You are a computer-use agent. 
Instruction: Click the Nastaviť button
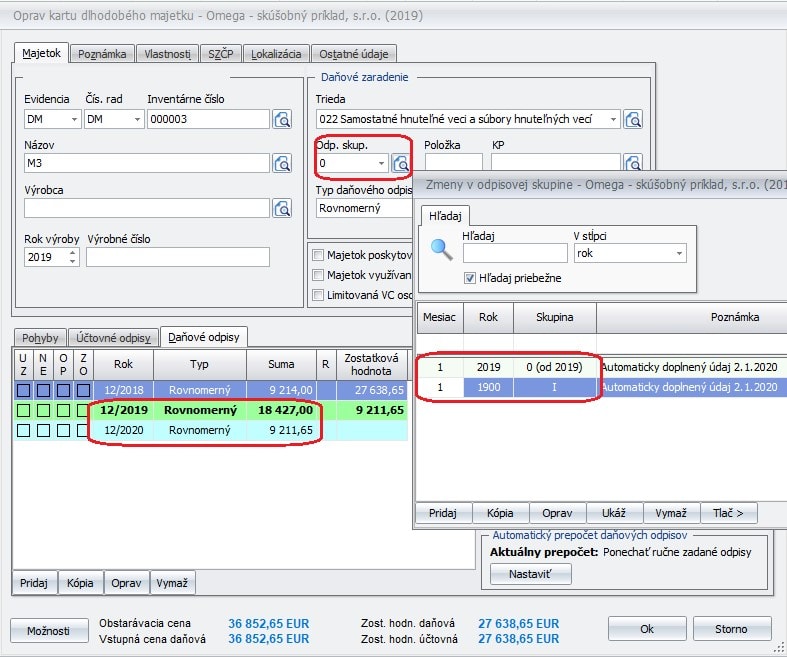click(530, 574)
